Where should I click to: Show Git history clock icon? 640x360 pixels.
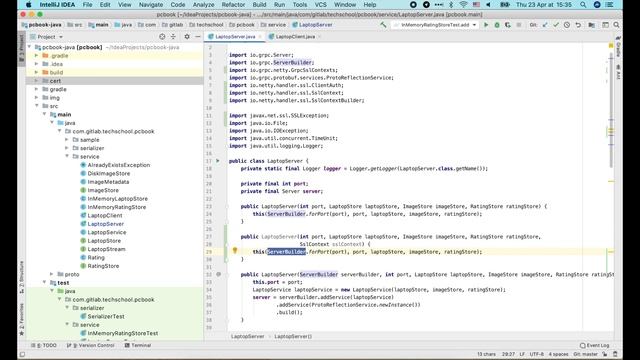(567, 25)
